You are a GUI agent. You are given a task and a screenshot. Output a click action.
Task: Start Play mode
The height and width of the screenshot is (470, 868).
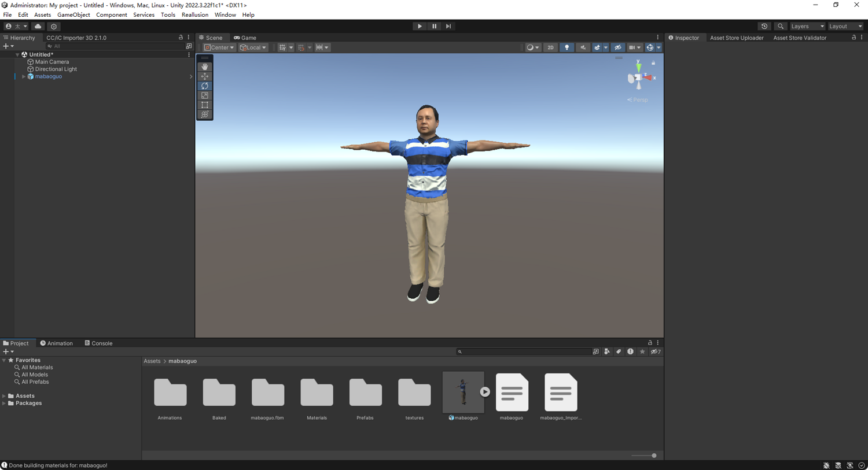tap(420, 26)
